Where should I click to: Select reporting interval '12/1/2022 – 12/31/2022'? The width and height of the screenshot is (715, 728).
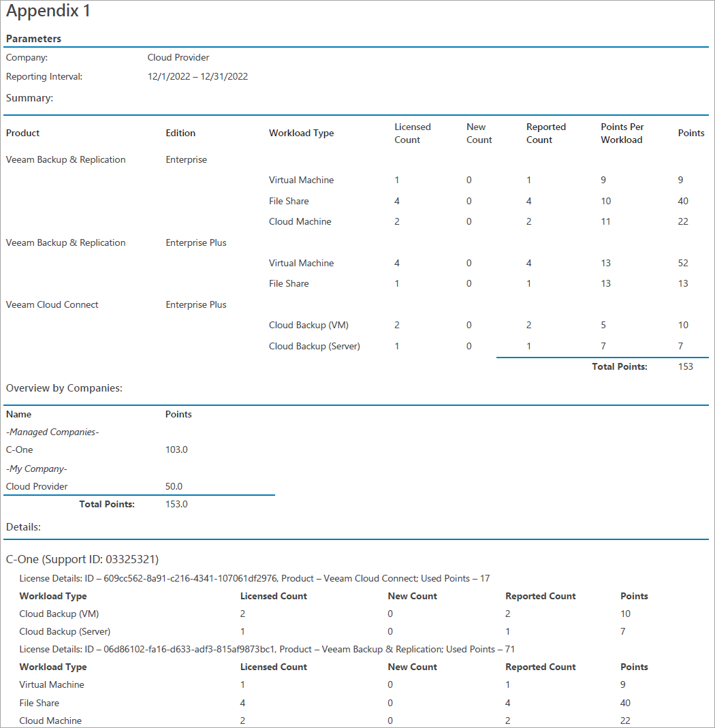coord(197,76)
